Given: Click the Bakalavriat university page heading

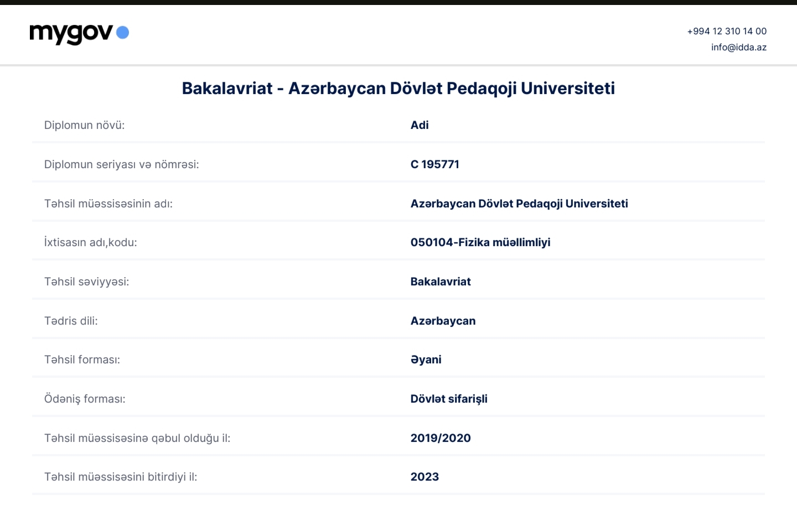Looking at the screenshot, I should [x=398, y=88].
